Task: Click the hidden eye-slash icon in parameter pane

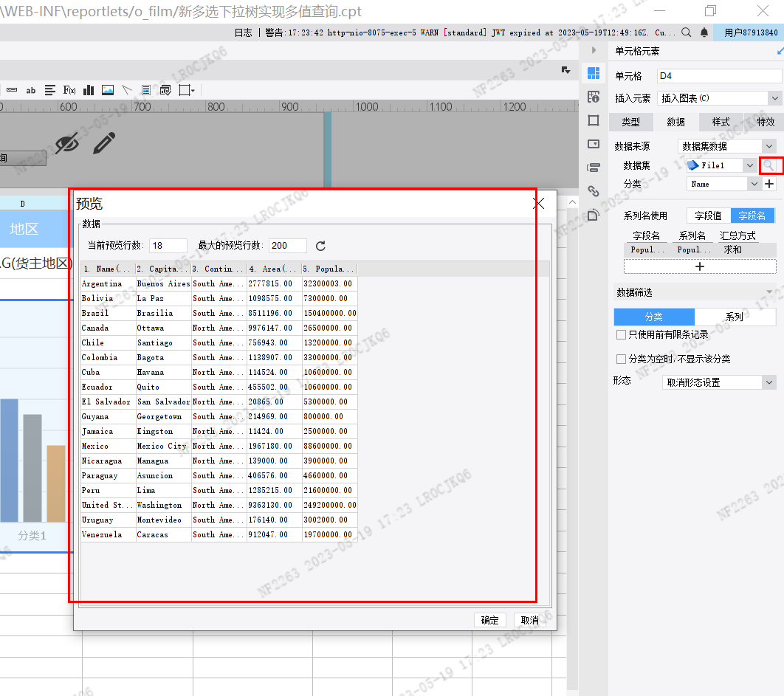Action: (67, 144)
